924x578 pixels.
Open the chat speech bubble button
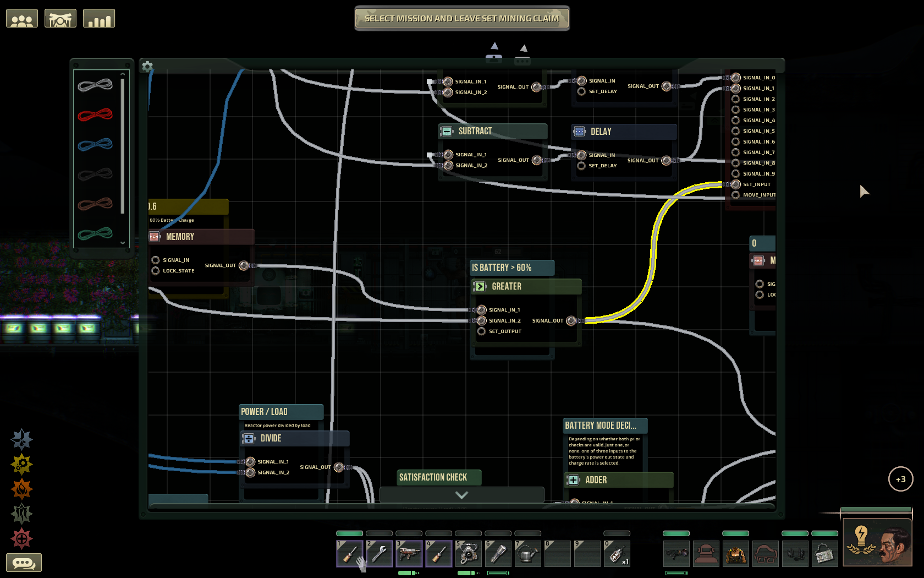point(24,563)
